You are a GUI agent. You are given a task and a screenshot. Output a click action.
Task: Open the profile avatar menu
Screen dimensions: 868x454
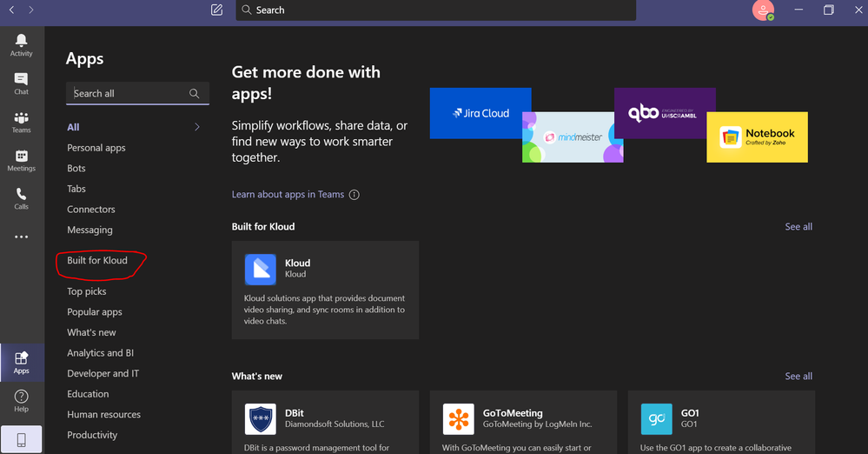click(763, 10)
